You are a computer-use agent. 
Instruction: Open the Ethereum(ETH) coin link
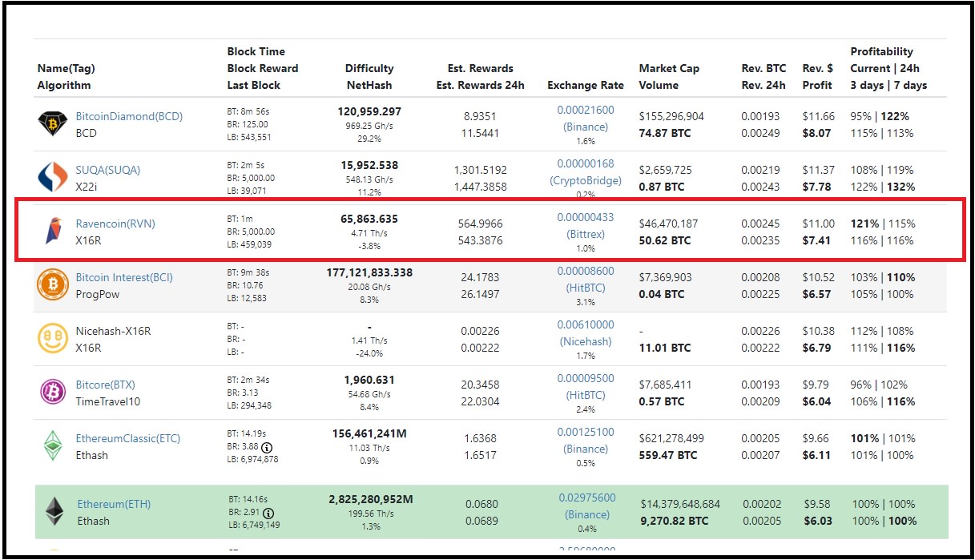(114, 504)
